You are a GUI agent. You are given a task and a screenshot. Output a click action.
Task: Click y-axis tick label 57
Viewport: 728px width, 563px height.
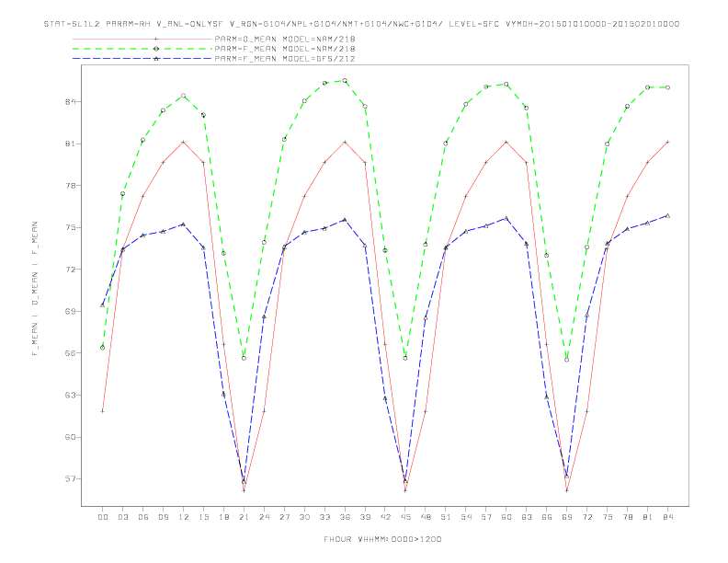(x=71, y=479)
